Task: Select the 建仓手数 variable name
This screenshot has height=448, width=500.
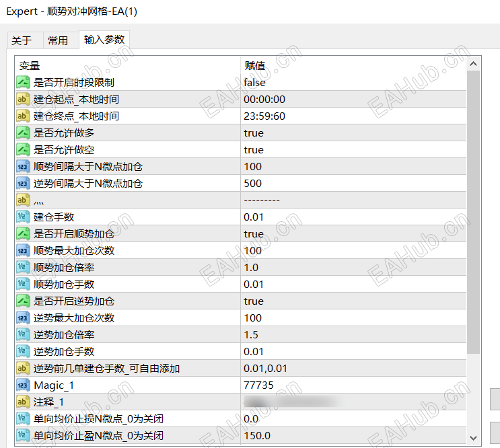Action: coord(54,217)
